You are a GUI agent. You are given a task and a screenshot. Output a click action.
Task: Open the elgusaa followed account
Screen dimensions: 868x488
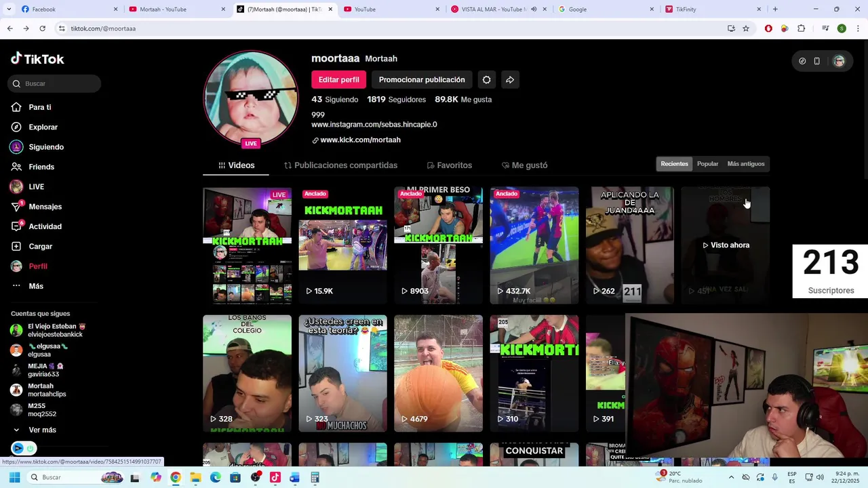click(39, 350)
